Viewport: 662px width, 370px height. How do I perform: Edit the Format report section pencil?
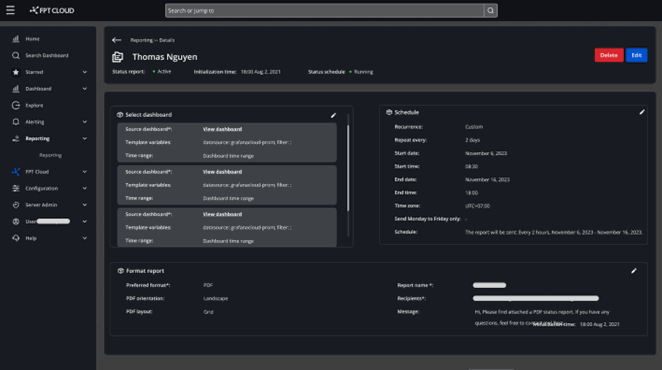click(x=634, y=271)
